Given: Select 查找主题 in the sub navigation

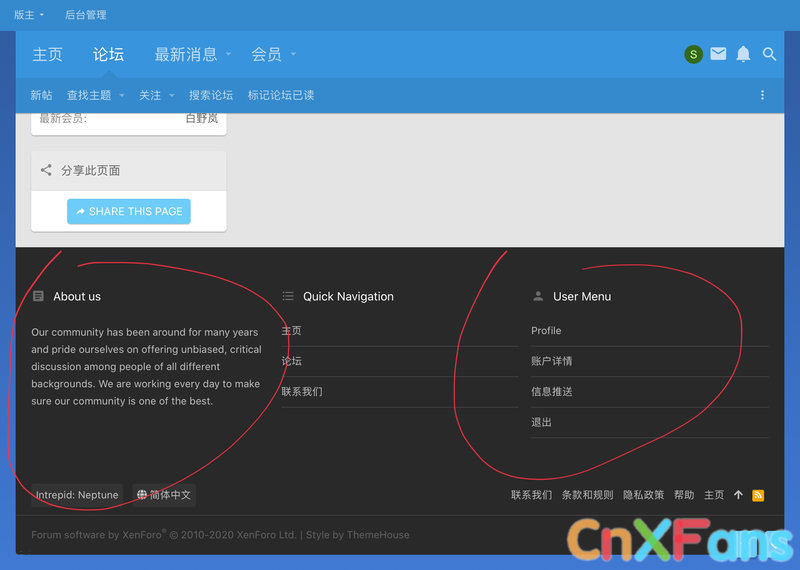Looking at the screenshot, I should (89, 95).
